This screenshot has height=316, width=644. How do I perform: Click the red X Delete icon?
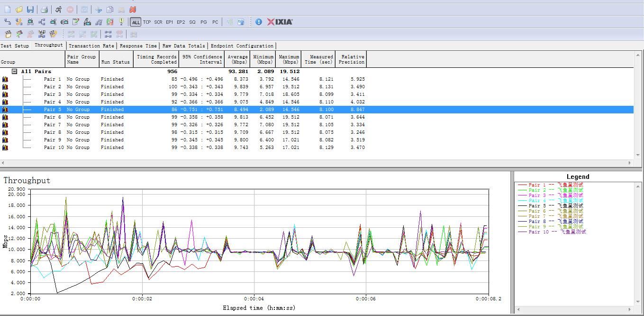(x=133, y=9)
